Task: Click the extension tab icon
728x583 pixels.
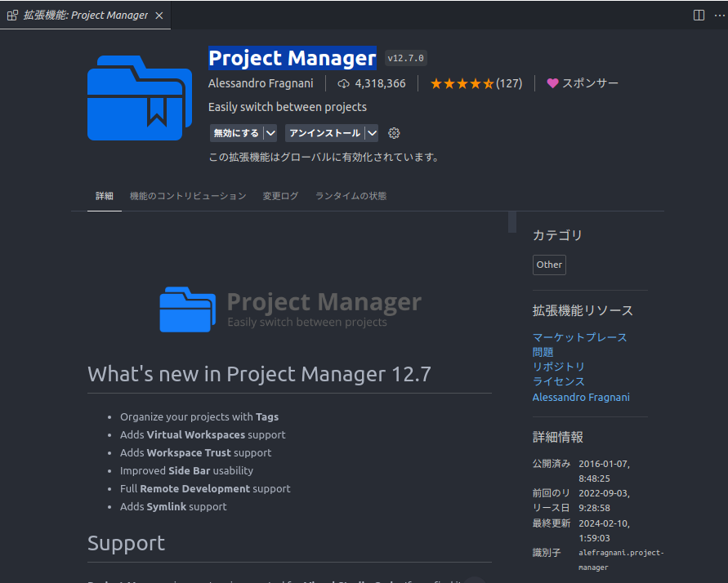Action: pyautogui.click(x=12, y=16)
